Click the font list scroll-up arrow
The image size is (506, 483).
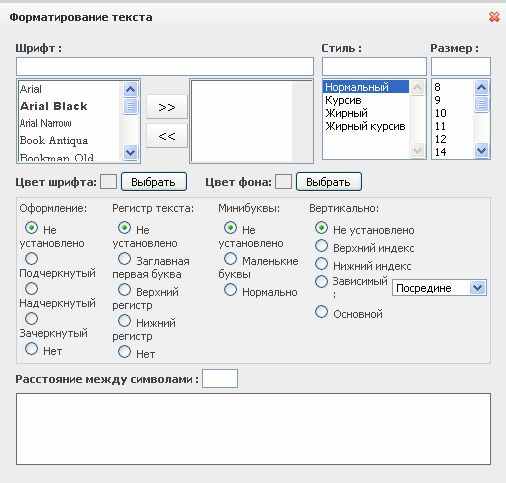tap(130, 89)
